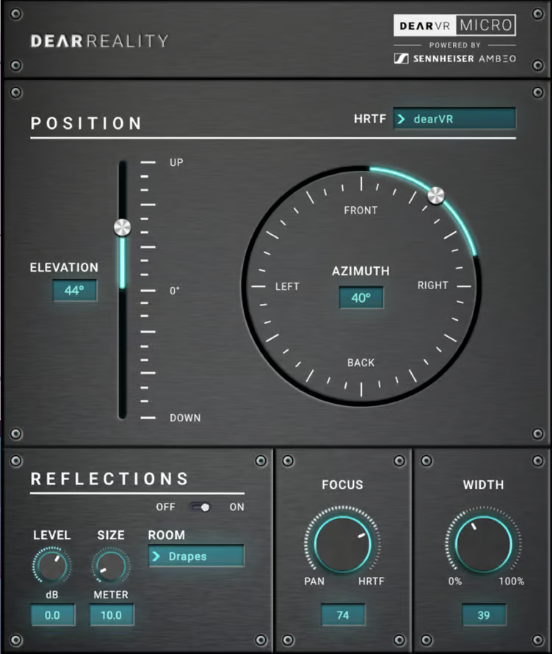Click the dearVR MICRO logo badge
Image resolution: width=552 pixels, height=654 pixels.
click(x=455, y=25)
